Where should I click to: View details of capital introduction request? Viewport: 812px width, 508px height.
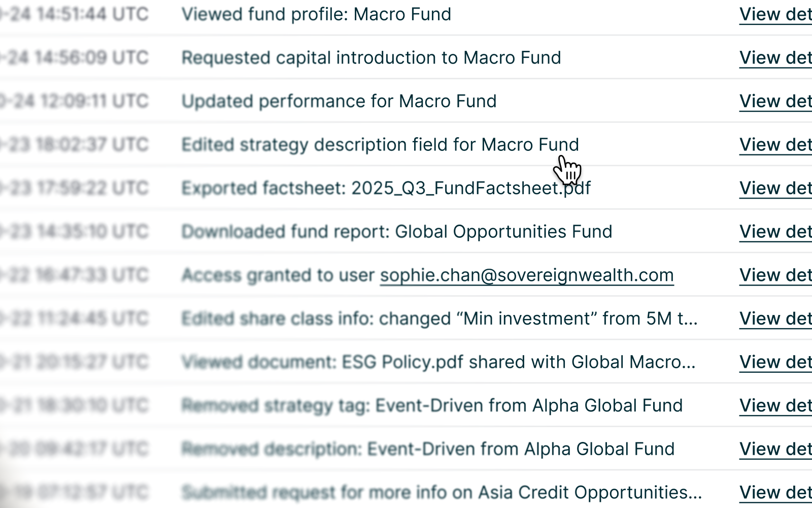tap(775, 58)
